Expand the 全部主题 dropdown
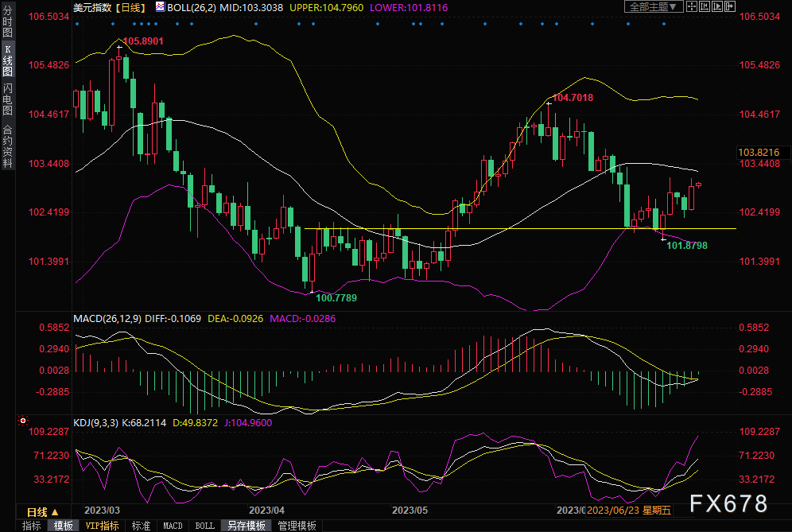Screen dimensions: 792x532 [654, 7]
